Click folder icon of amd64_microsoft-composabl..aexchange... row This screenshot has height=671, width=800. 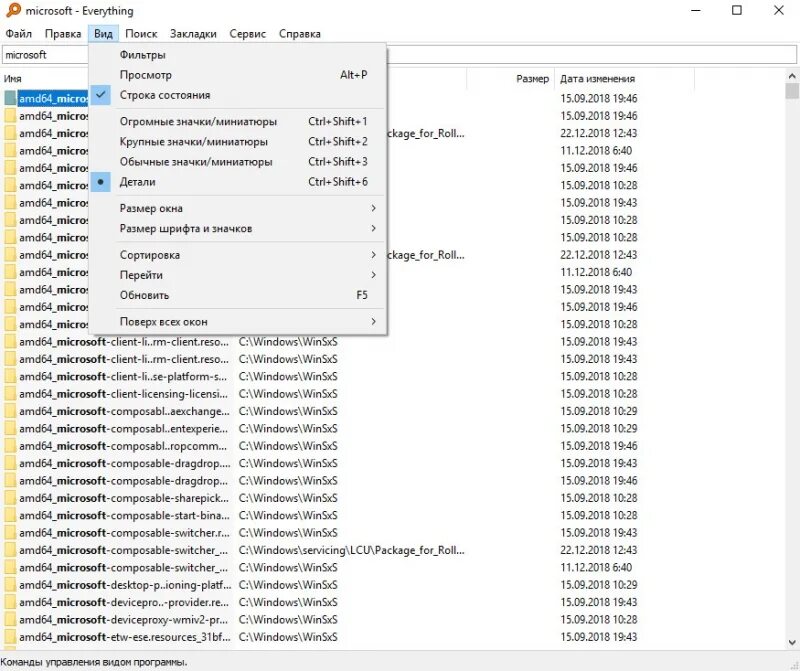(10, 411)
